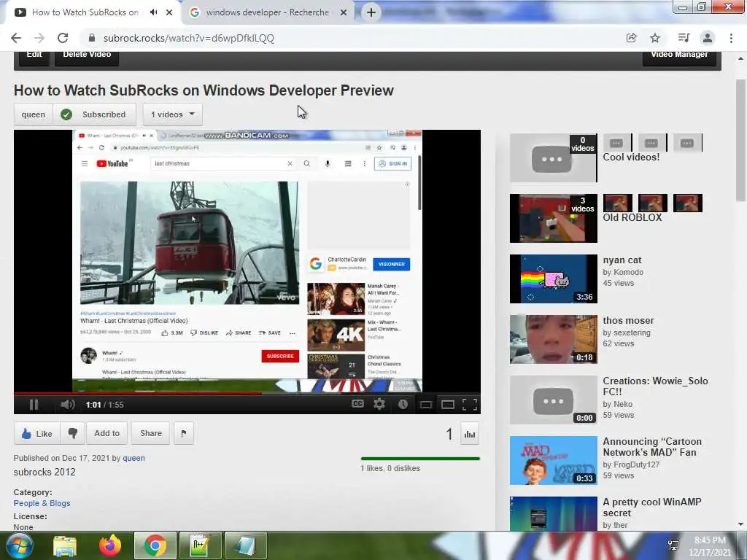The height and width of the screenshot is (560, 747).
Task: Toggle the Subscribed button
Action: [x=94, y=114]
